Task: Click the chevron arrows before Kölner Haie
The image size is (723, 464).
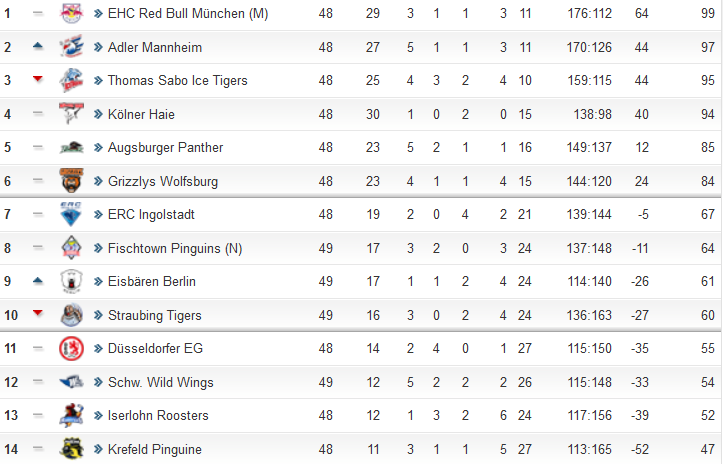Action: [x=98, y=114]
